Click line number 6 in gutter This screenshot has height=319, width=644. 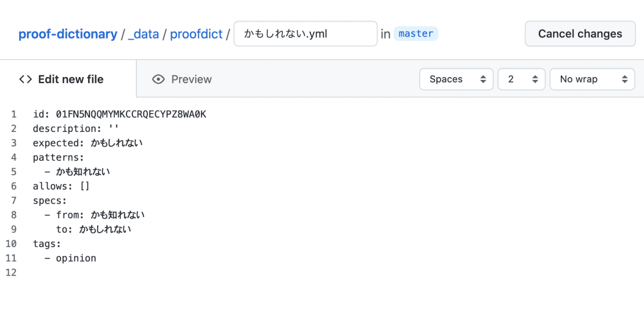coord(13,186)
